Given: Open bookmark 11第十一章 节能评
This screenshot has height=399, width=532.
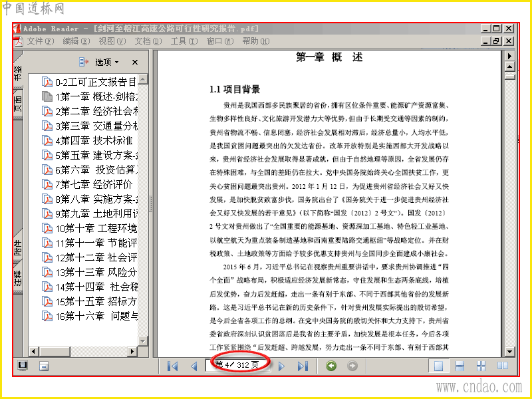Looking at the screenshot, I should (89, 243).
